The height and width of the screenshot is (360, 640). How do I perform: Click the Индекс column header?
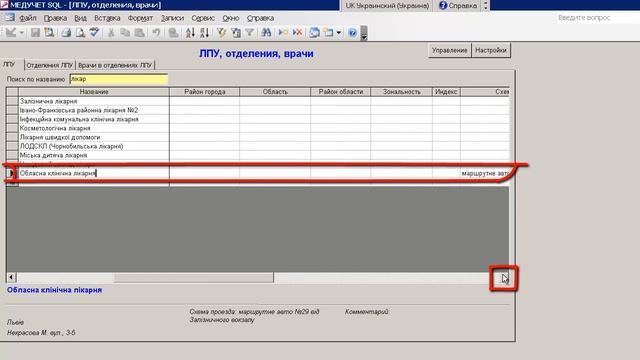446,92
